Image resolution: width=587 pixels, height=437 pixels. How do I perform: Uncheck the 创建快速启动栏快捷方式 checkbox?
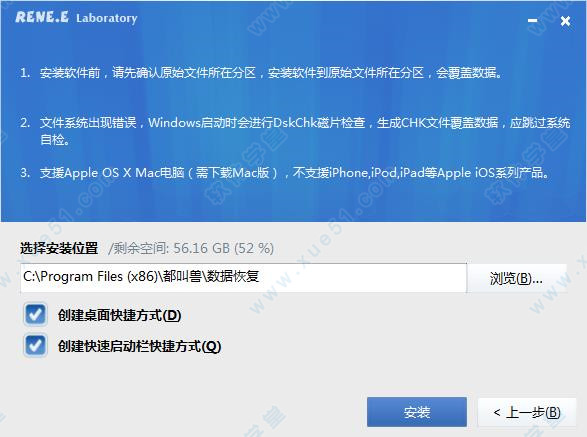point(35,345)
